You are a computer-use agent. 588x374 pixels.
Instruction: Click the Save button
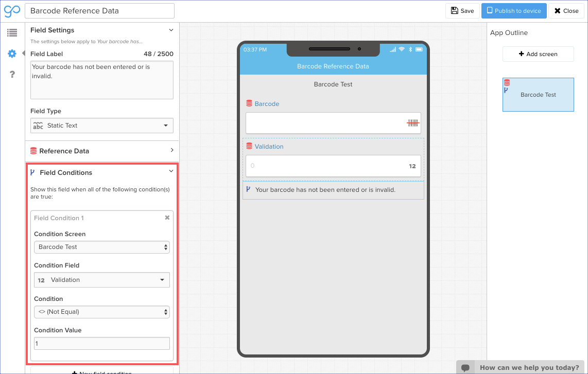(462, 11)
